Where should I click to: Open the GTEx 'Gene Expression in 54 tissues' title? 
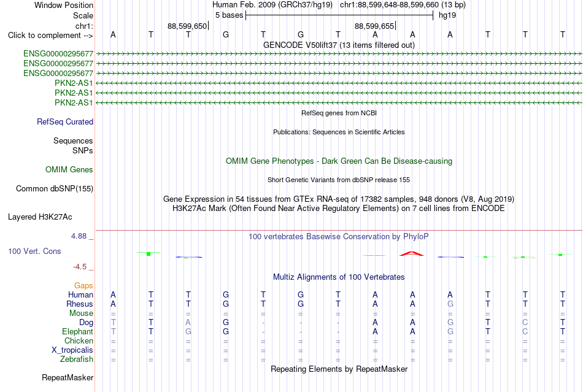pos(339,199)
